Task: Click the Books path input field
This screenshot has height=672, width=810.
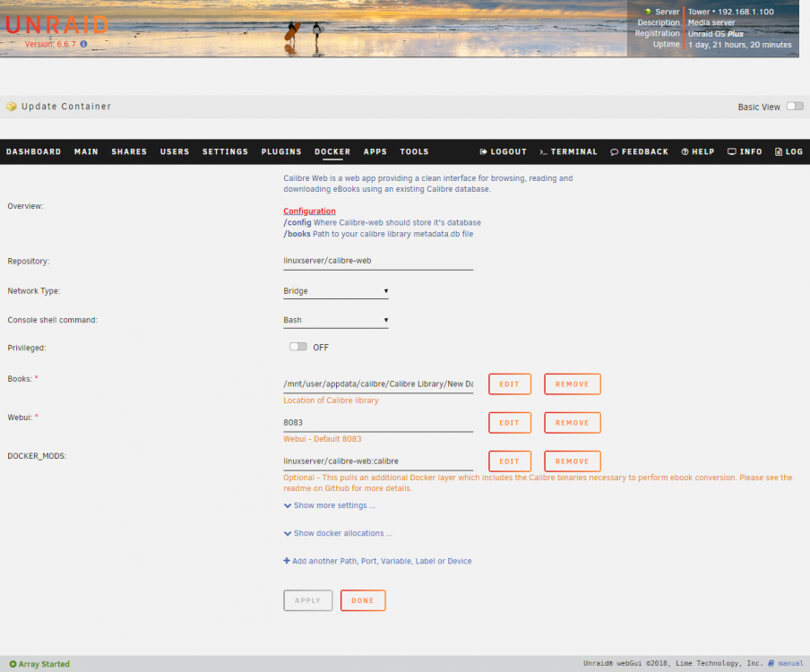Action: point(378,384)
